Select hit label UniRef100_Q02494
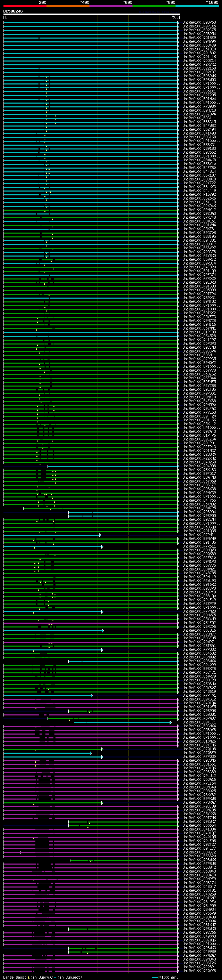222x980 pixels. tap(199, 129)
